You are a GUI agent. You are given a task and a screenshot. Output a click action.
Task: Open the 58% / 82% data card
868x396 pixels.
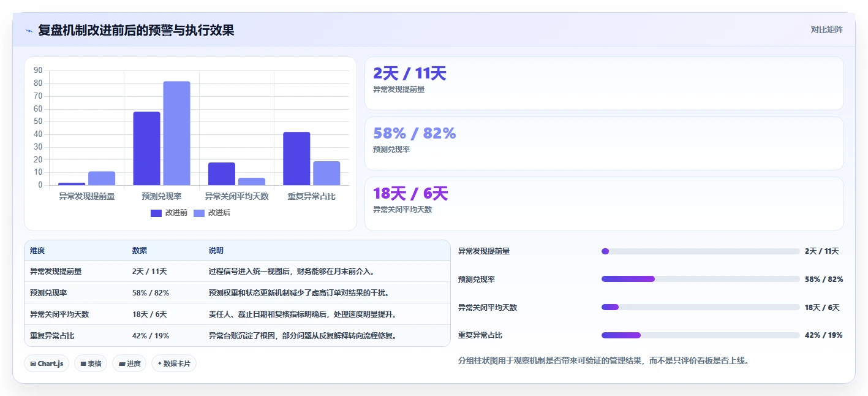(604, 143)
